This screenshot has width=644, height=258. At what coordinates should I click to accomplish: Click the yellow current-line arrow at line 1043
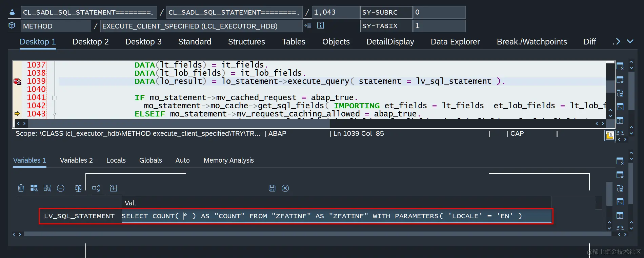coord(17,114)
